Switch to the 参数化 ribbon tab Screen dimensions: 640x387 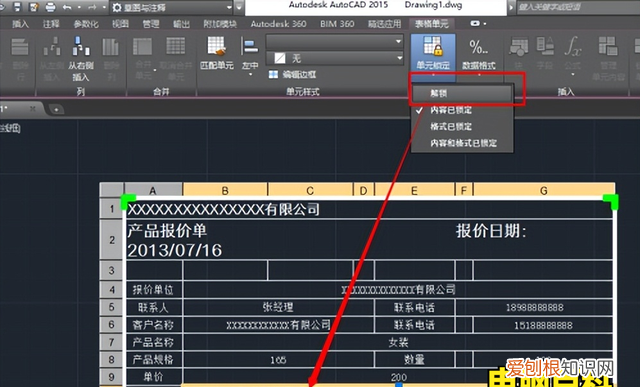pyautogui.click(x=86, y=24)
